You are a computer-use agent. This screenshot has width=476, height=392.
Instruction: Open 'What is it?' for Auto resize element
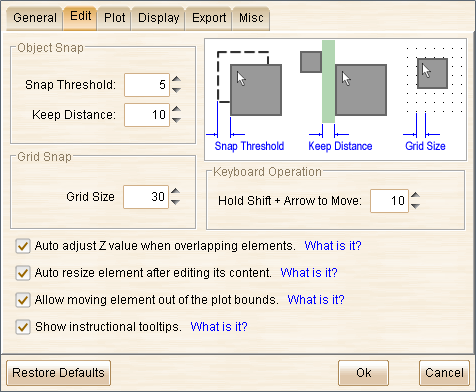(309, 273)
